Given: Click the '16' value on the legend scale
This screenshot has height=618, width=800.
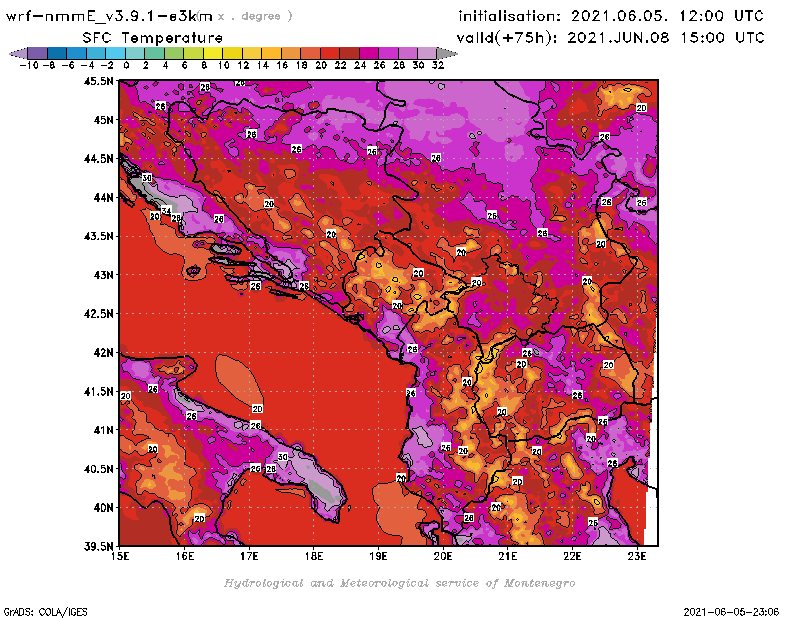Looking at the screenshot, I should point(282,65).
